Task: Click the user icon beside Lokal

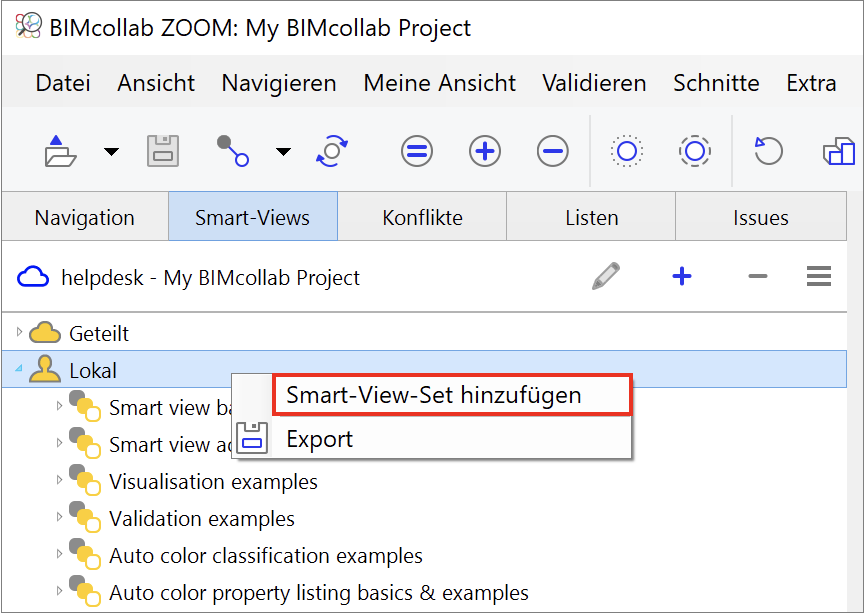Action: (45, 369)
